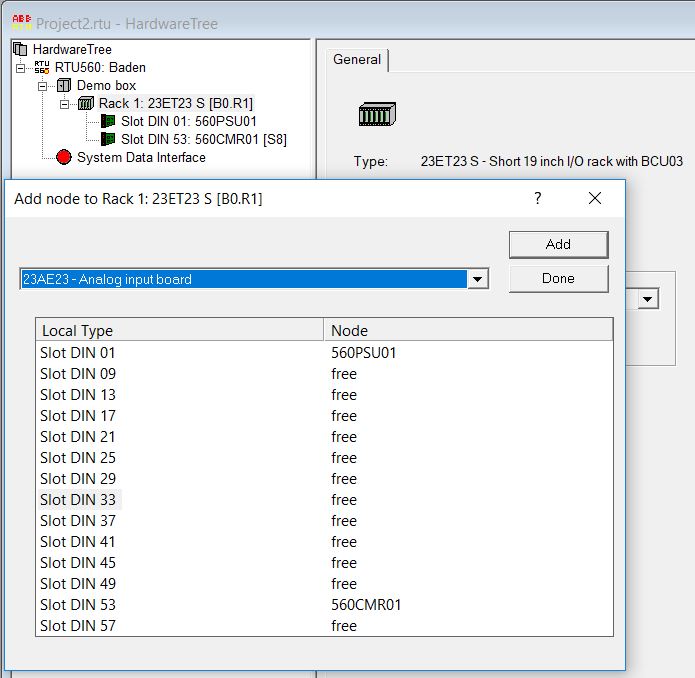Select the Slot DIN 13 row
This screenshot has height=678, width=695.
(x=324, y=394)
